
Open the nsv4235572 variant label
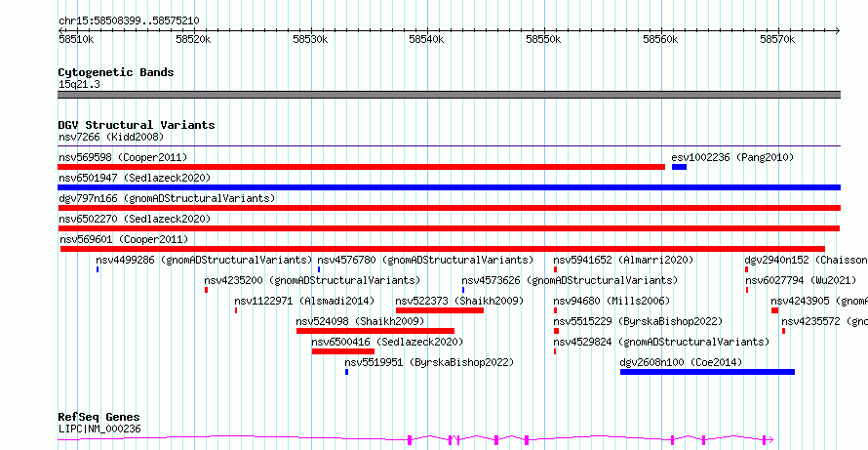point(824,321)
